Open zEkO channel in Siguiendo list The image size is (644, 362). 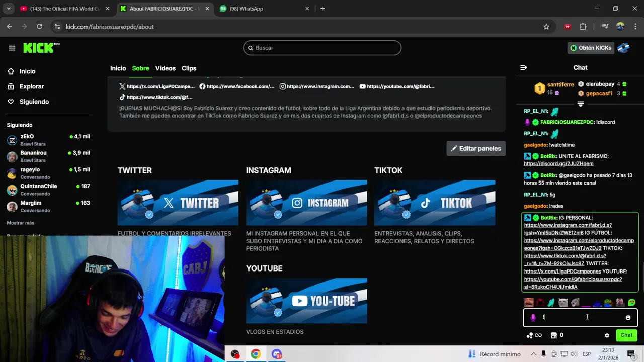coord(48,140)
